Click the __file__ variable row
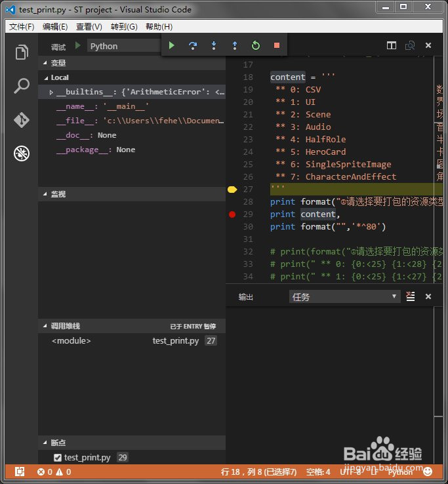Screen dimensions: 448x484 132,121
